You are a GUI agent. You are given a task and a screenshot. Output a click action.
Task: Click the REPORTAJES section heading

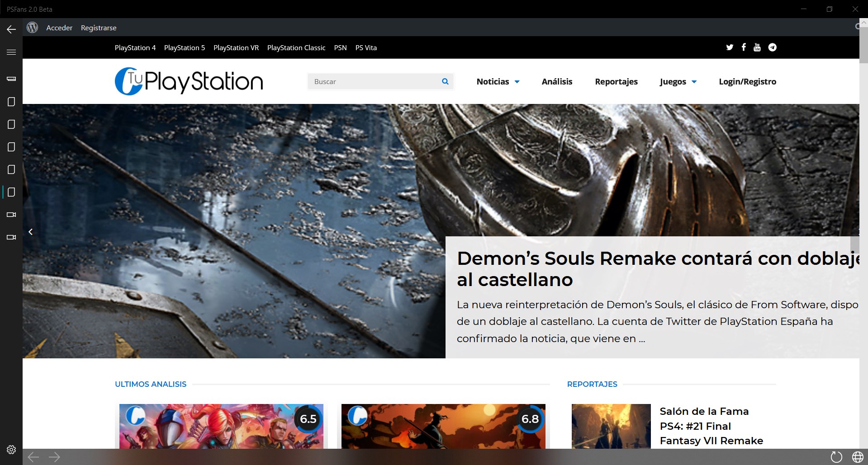tap(592, 384)
